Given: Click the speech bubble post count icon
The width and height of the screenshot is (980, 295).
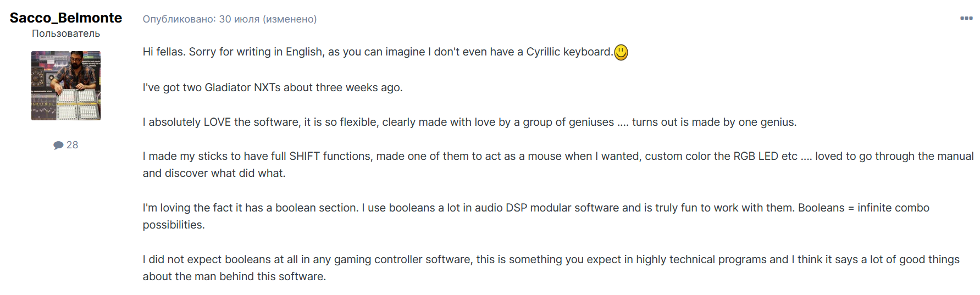Looking at the screenshot, I should point(58,145).
